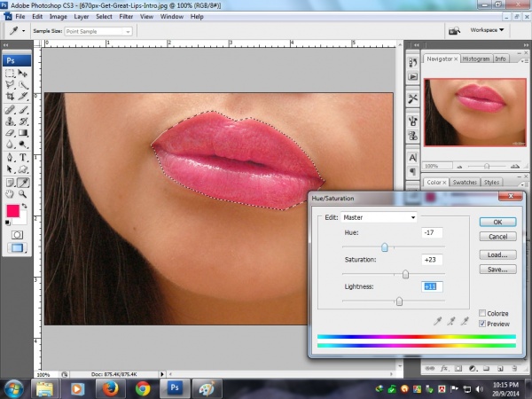This screenshot has height=399, width=532.
Task: Click the Load... button
Action: pos(497,254)
